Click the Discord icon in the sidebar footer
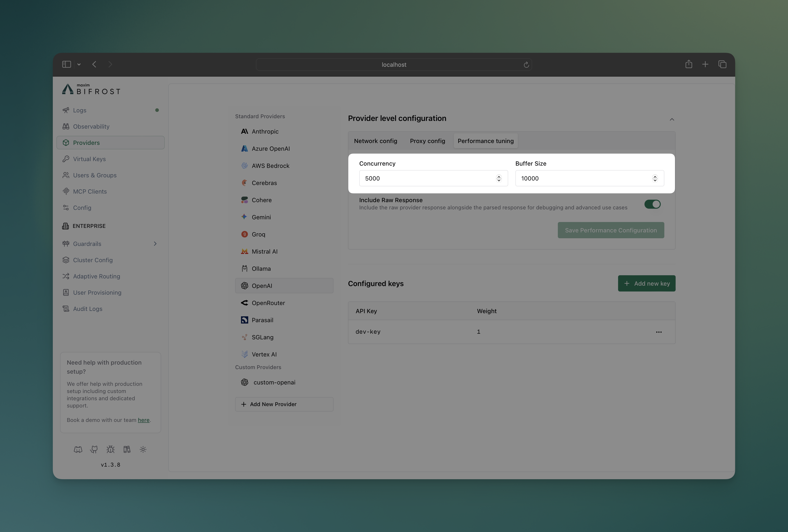This screenshot has width=788, height=532. pyautogui.click(x=78, y=449)
